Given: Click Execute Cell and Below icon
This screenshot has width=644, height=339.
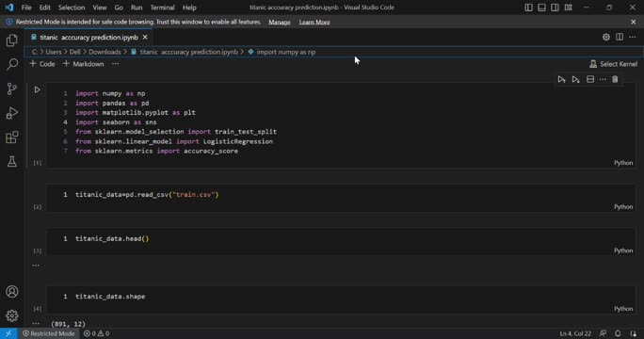Looking at the screenshot, I should point(576,79).
